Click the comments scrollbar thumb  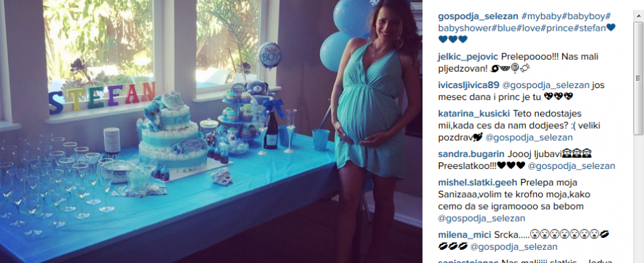tap(639, 80)
